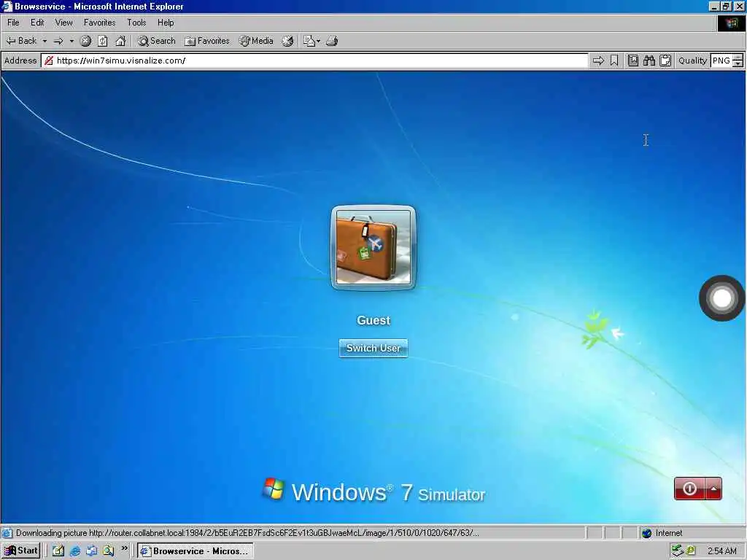
Task: Click the magnifier quick launch icon
Action: click(109, 551)
